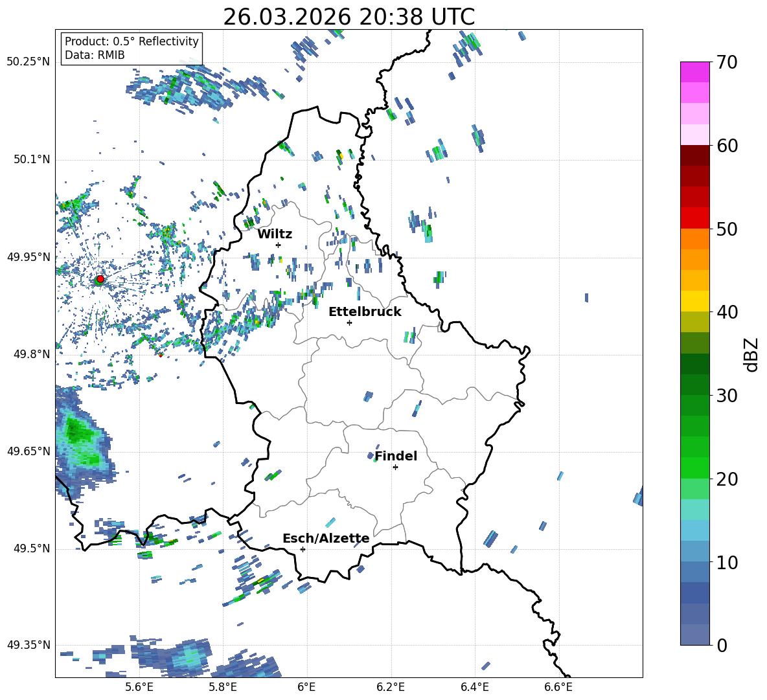
Task: Click the Findel city label
Action: [396, 456]
